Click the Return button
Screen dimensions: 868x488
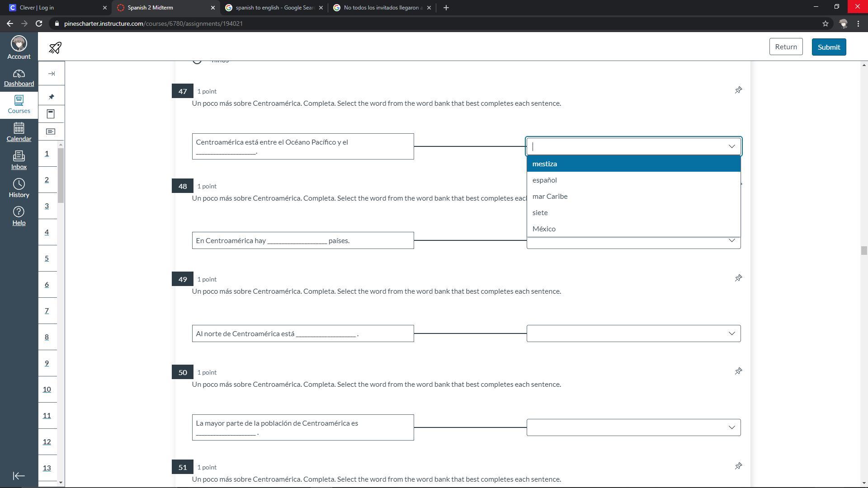pyautogui.click(x=785, y=47)
